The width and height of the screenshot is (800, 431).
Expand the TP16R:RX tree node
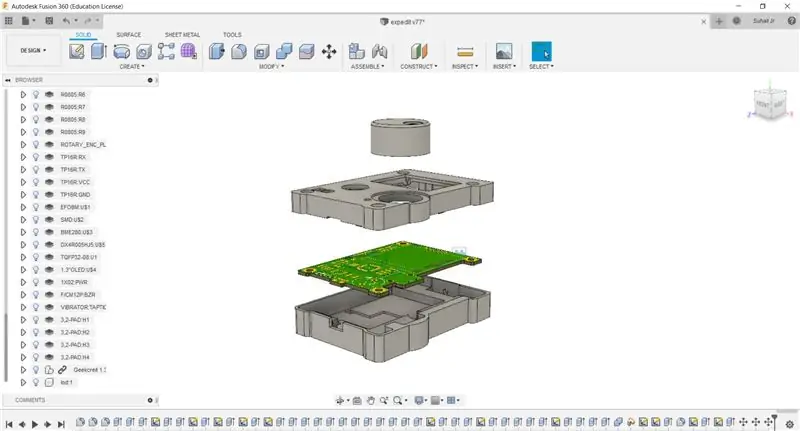coord(23,157)
